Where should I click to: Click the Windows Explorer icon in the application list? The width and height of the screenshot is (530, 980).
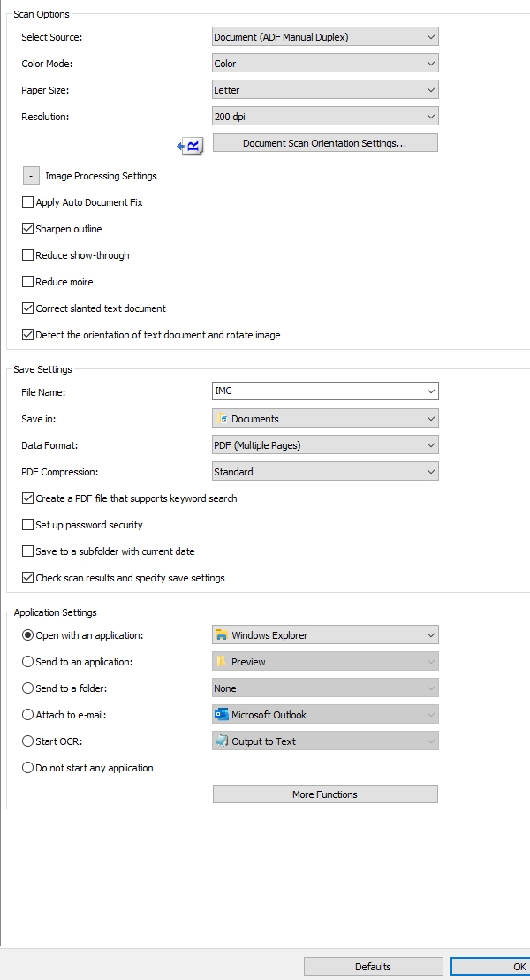(x=222, y=635)
